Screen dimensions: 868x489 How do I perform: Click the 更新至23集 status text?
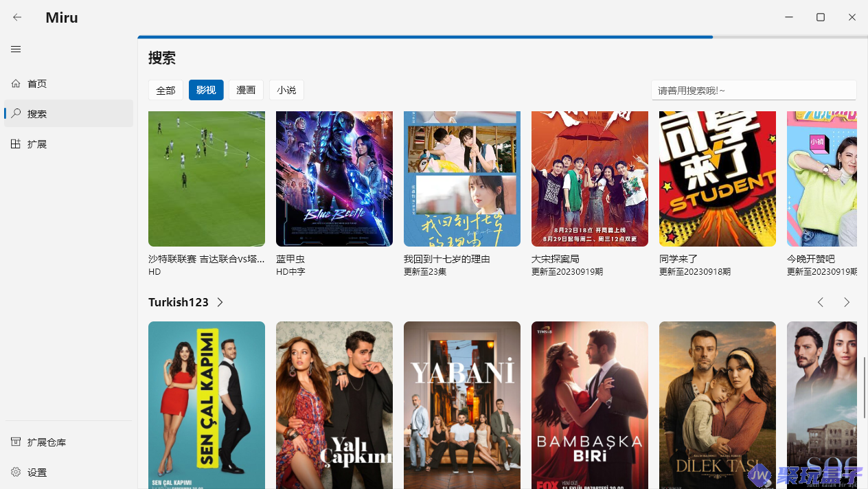point(425,272)
